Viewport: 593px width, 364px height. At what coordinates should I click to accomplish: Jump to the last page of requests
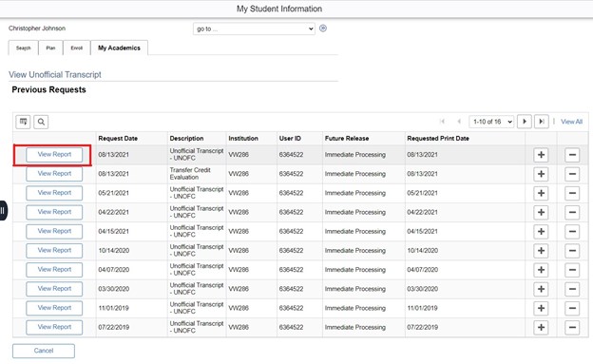click(x=542, y=122)
